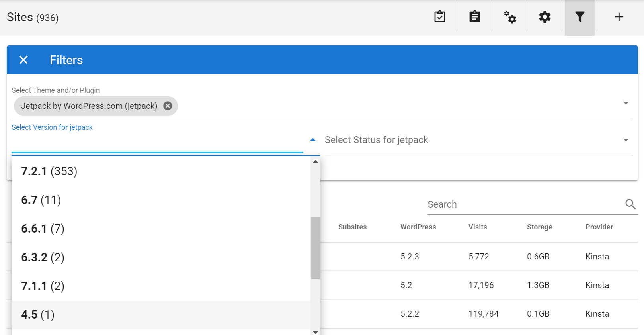
Task: Click version list scroll-down arrow
Action: (315, 332)
